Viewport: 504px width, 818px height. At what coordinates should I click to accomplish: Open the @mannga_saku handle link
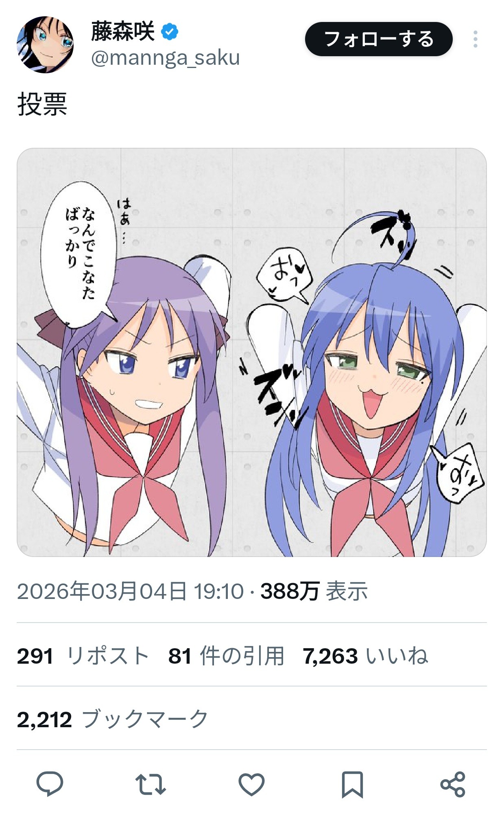coord(165,58)
